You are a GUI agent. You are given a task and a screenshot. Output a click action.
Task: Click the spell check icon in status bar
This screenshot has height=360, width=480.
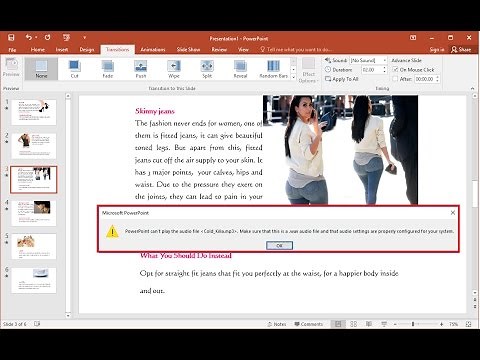pyautogui.click(x=37, y=324)
